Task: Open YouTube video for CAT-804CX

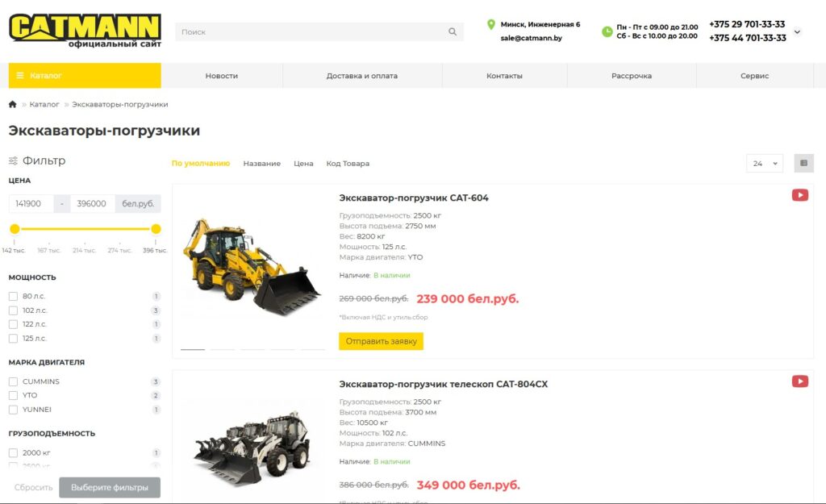Action: tap(799, 381)
